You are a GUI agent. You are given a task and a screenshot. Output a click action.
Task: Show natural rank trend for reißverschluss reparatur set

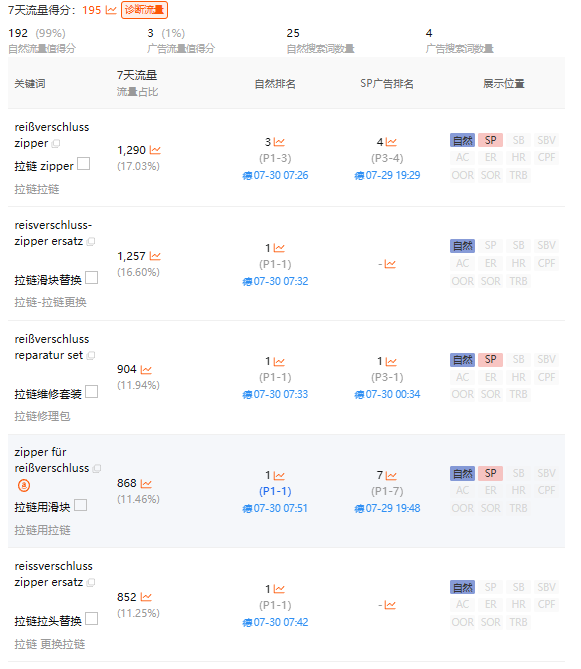tap(279, 362)
